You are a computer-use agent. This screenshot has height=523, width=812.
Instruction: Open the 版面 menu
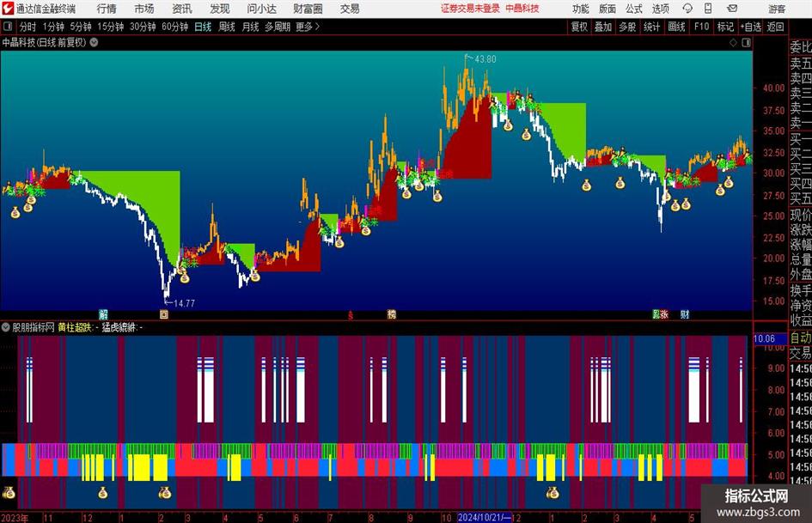click(607, 9)
